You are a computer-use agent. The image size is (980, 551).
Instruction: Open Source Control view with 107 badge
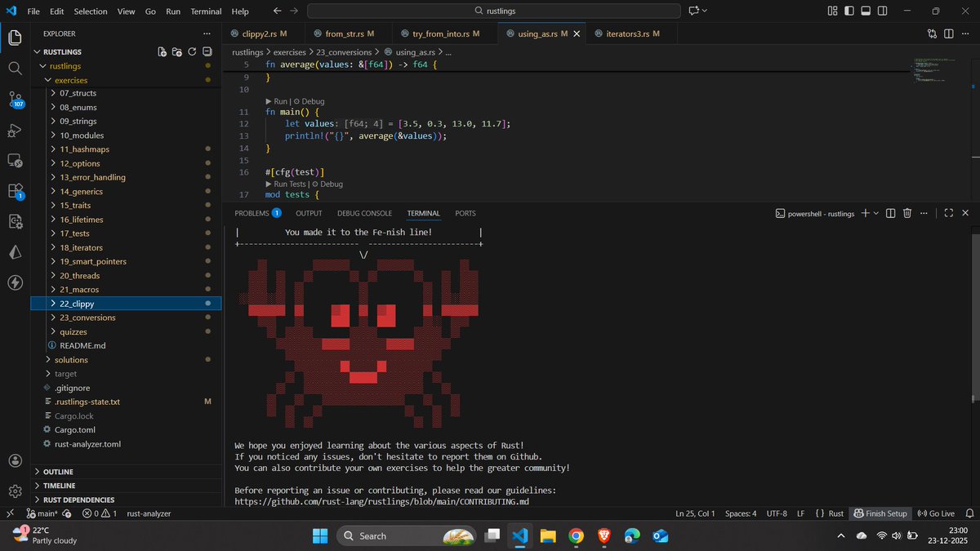pos(15,100)
